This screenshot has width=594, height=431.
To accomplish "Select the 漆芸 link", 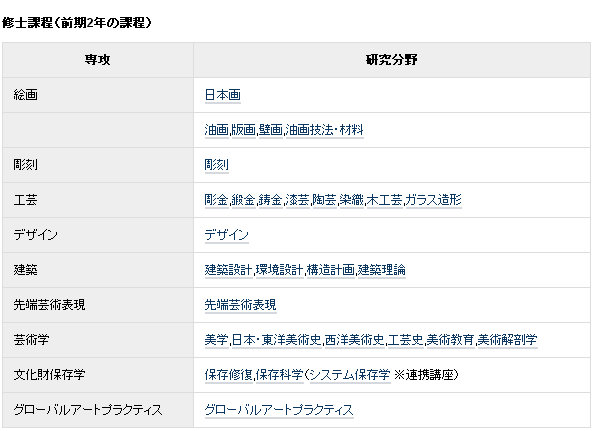I will click(x=298, y=200).
